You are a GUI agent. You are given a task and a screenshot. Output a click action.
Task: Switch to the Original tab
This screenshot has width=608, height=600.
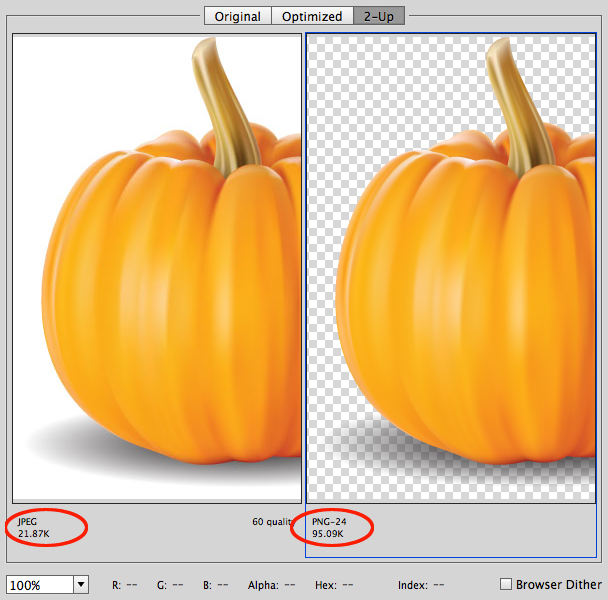237,16
